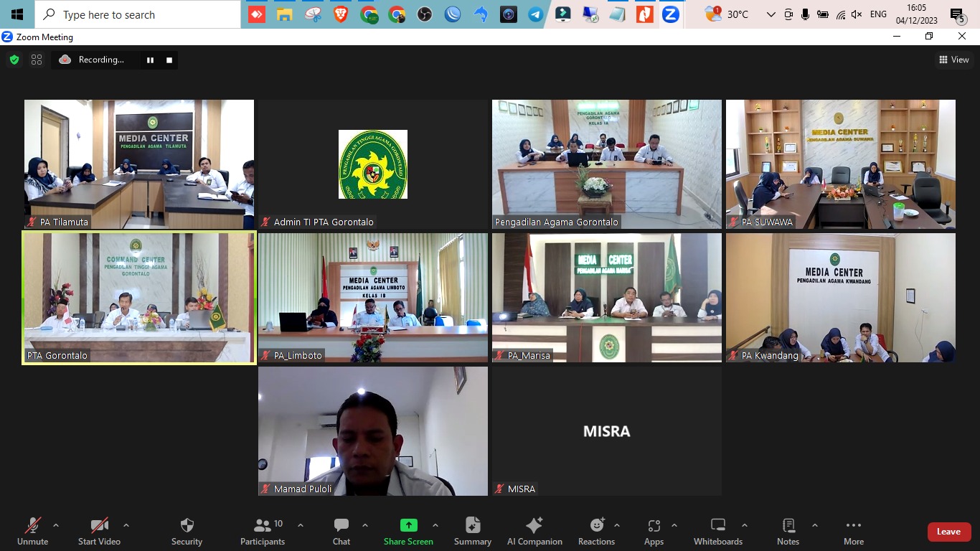Expand audio options arrow beside Unmute
This screenshot has width=980, height=551.
[56, 525]
